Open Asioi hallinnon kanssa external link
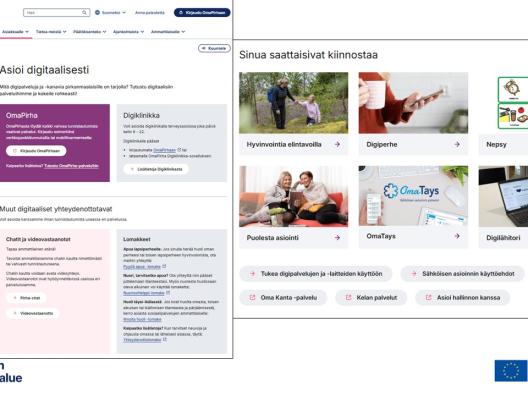Image resolution: width=528 pixels, height=396 pixels. click(463, 298)
